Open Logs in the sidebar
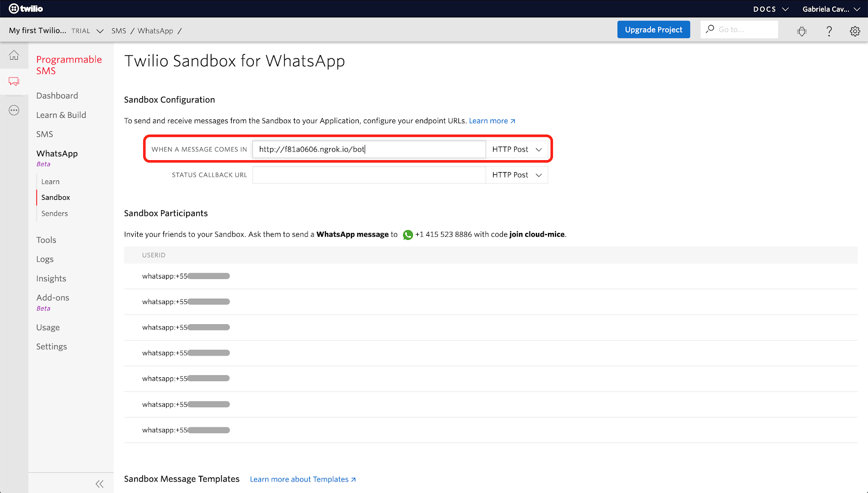The height and width of the screenshot is (493, 868). (x=45, y=260)
